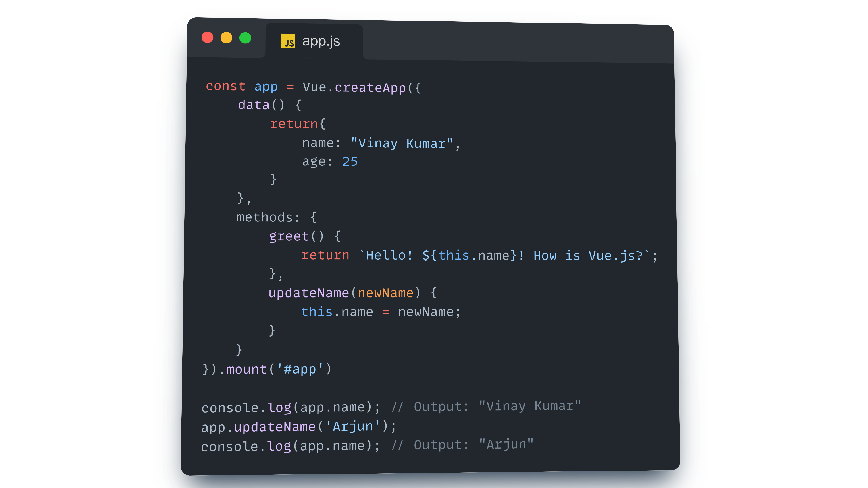Click the comment Output: "Arjun"
The image size is (868, 488).
click(x=462, y=445)
